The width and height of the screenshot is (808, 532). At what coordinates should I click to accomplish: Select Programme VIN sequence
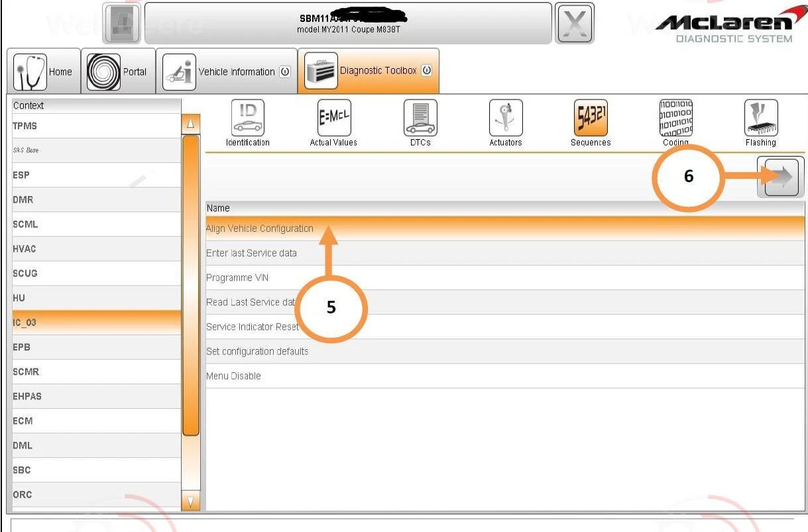pos(505,278)
